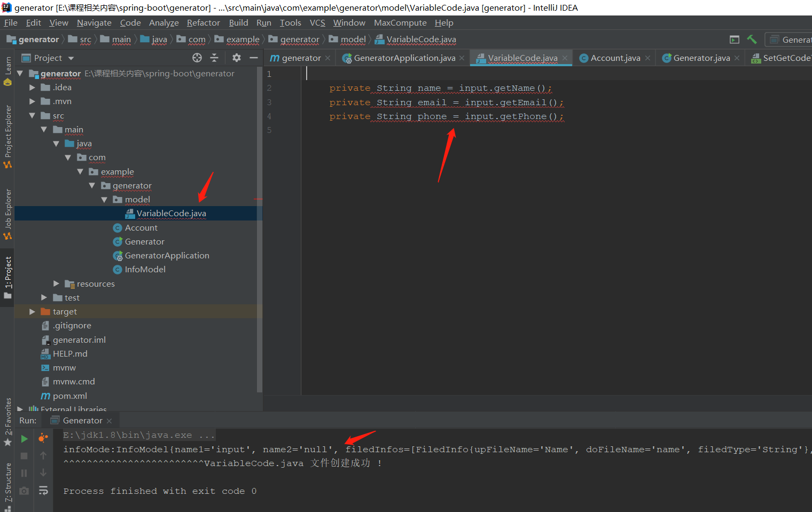
Task: Open the VCS menu
Action: click(317, 22)
